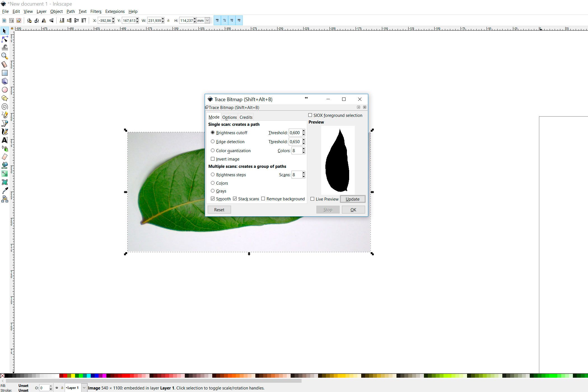588x392 pixels.
Task: Switch to the Options tab
Action: pos(229,117)
